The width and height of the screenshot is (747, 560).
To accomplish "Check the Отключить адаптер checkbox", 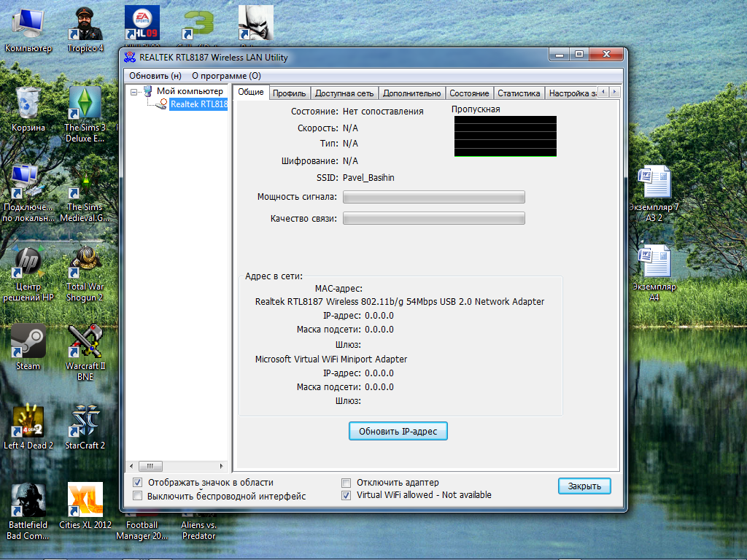I will [346, 483].
